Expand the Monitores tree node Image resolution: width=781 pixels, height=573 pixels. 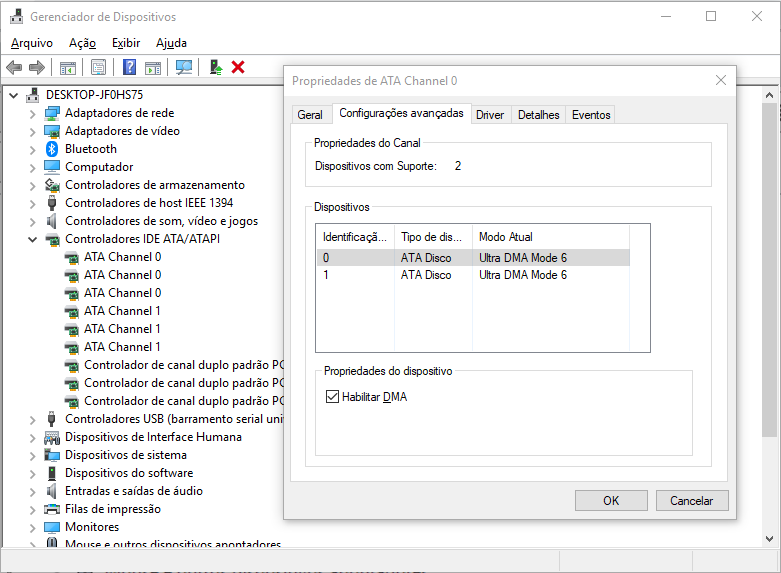32,527
